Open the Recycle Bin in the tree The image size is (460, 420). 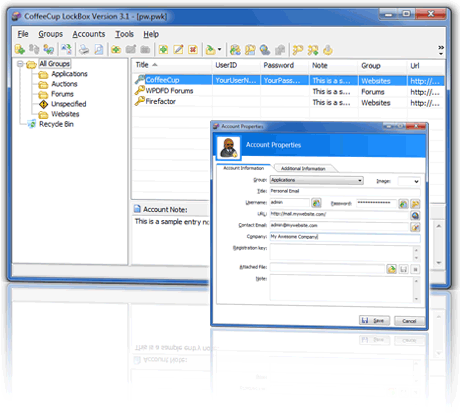[56, 124]
